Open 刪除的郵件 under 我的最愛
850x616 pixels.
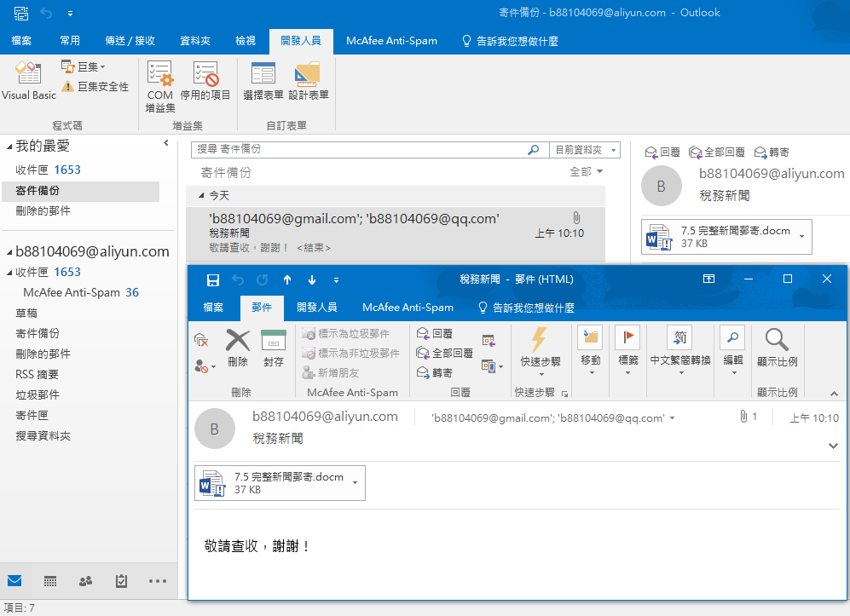click(x=43, y=210)
